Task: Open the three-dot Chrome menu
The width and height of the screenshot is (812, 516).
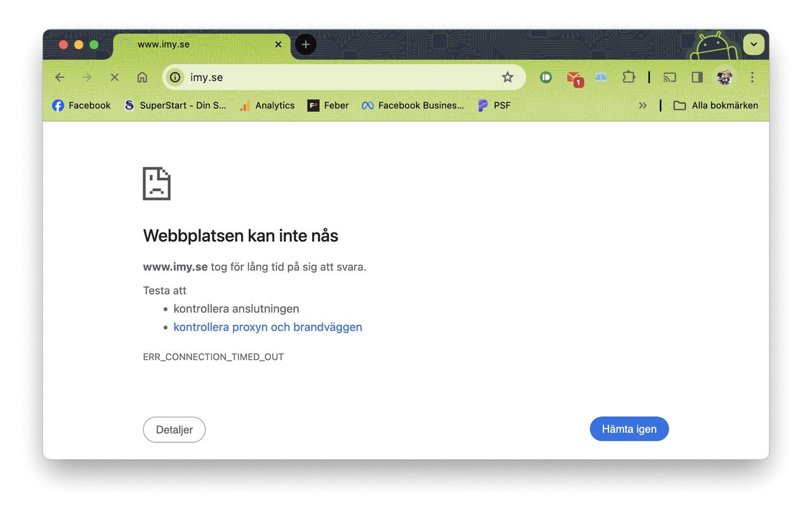Action: pos(752,77)
